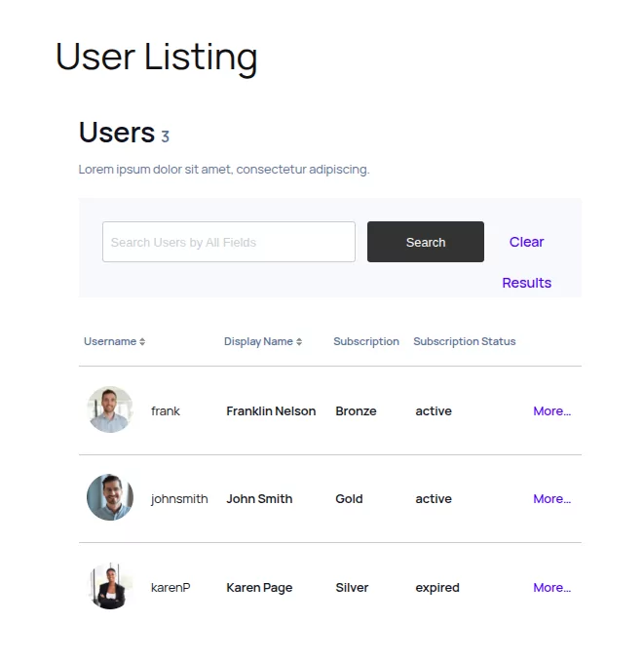The image size is (644, 662).
Task: Open More... for Franklin Nelson
Action: [x=552, y=411]
